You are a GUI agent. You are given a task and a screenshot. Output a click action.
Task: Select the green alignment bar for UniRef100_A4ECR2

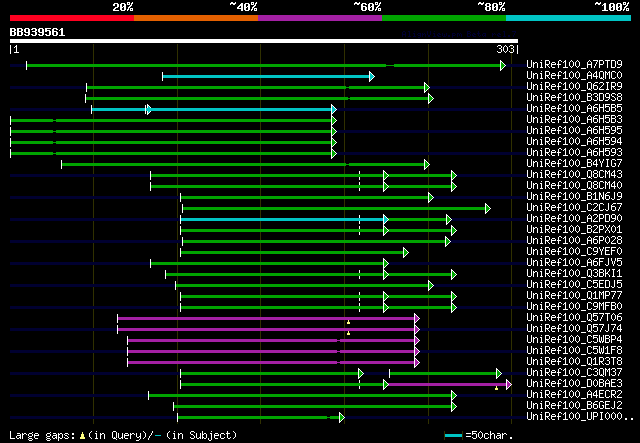point(302,396)
